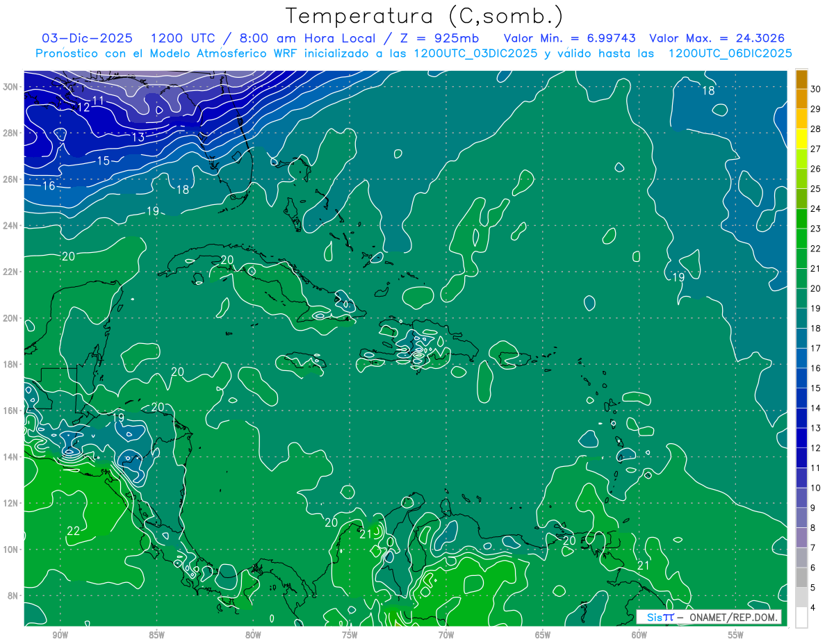Click the "9" value on the color legend
Image resolution: width=834 pixels, height=644 pixels.
(x=814, y=508)
